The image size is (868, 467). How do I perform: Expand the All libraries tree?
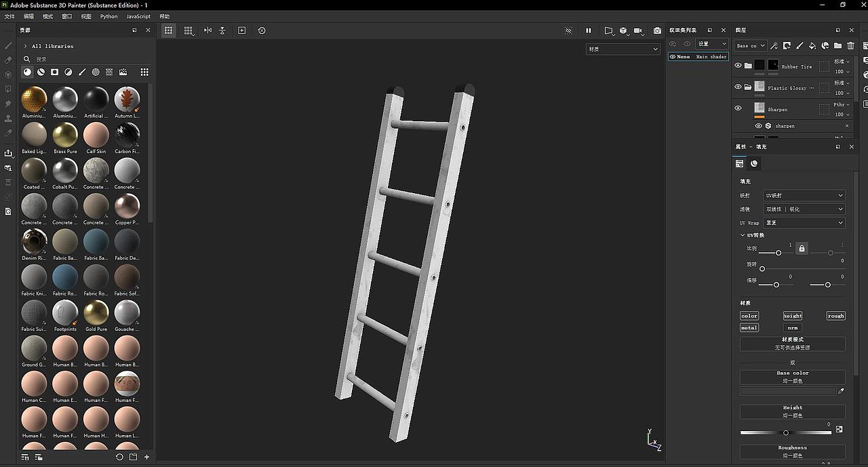pyautogui.click(x=25, y=46)
